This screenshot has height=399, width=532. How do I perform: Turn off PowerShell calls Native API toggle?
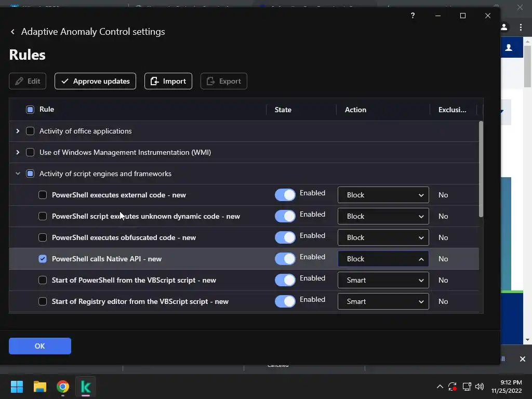pos(285,259)
